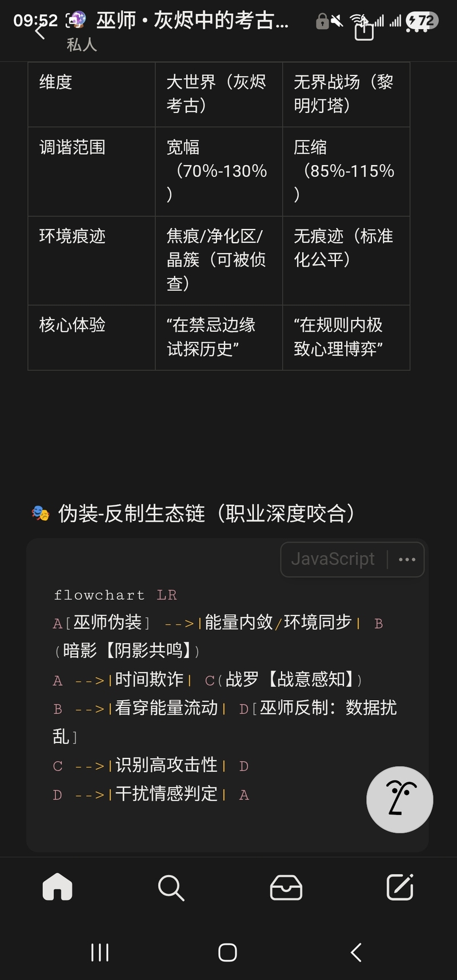
Task: Create a new page with the compose icon
Action: 400,887
